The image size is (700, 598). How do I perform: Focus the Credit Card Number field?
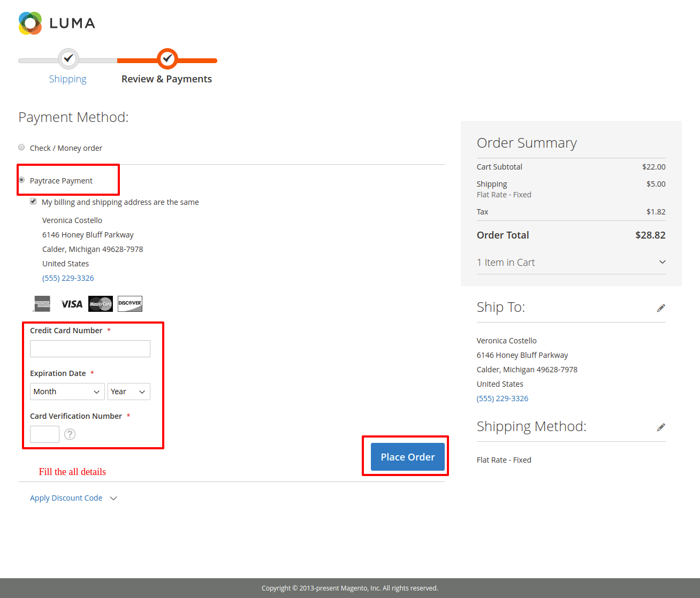(x=90, y=349)
